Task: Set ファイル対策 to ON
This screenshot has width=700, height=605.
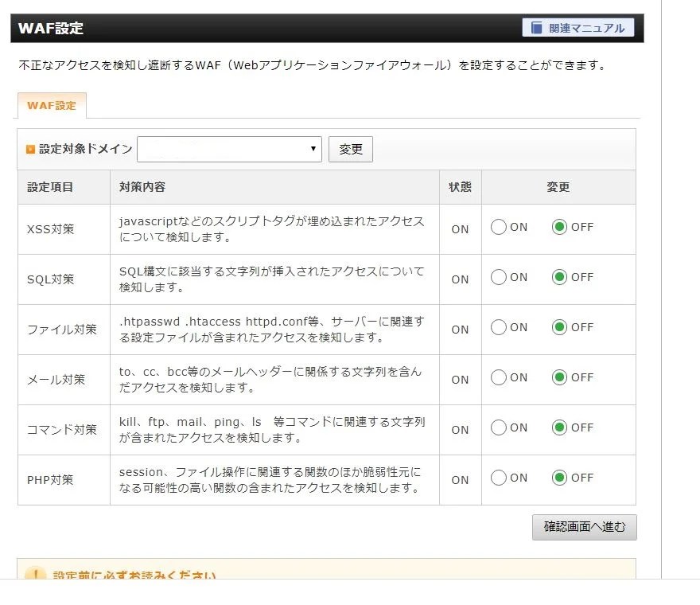Action: pos(499,327)
